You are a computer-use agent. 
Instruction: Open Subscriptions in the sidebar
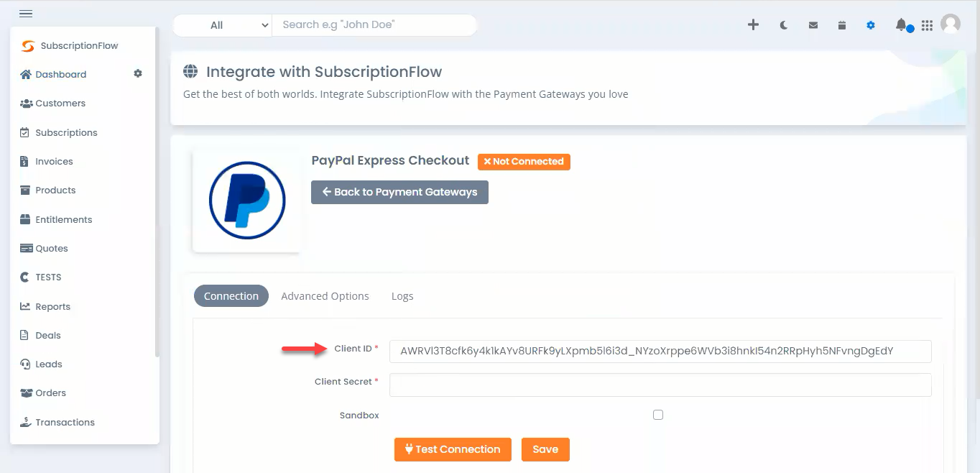tap(66, 133)
